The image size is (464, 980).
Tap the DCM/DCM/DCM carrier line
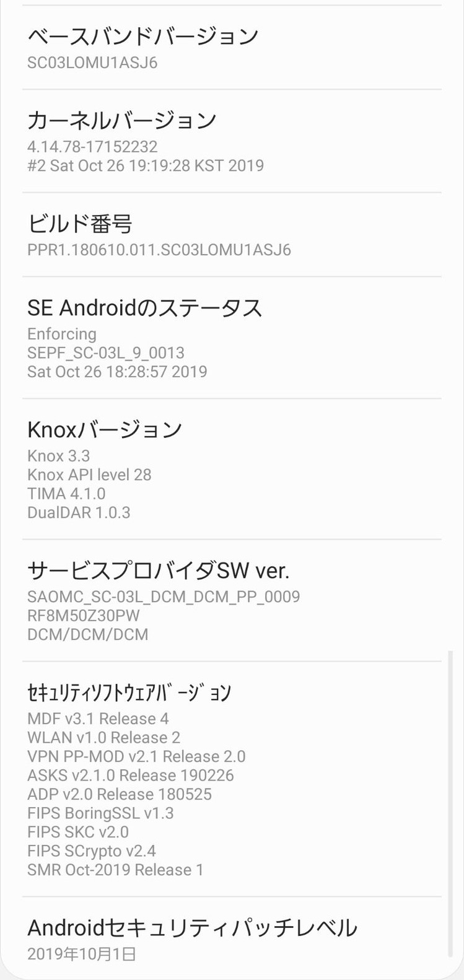[88, 635]
